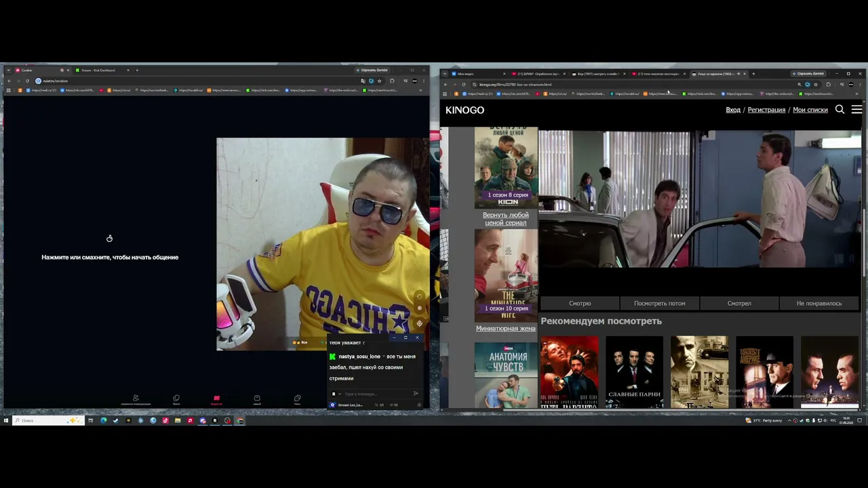Click the Посмотреть потом button
Image resolution: width=868 pixels, height=488 pixels.
pos(659,304)
